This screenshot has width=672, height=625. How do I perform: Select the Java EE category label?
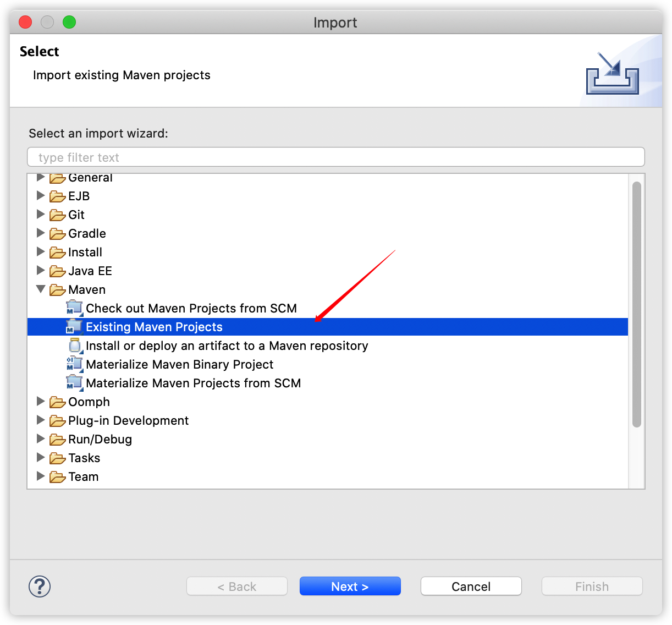pos(90,271)
